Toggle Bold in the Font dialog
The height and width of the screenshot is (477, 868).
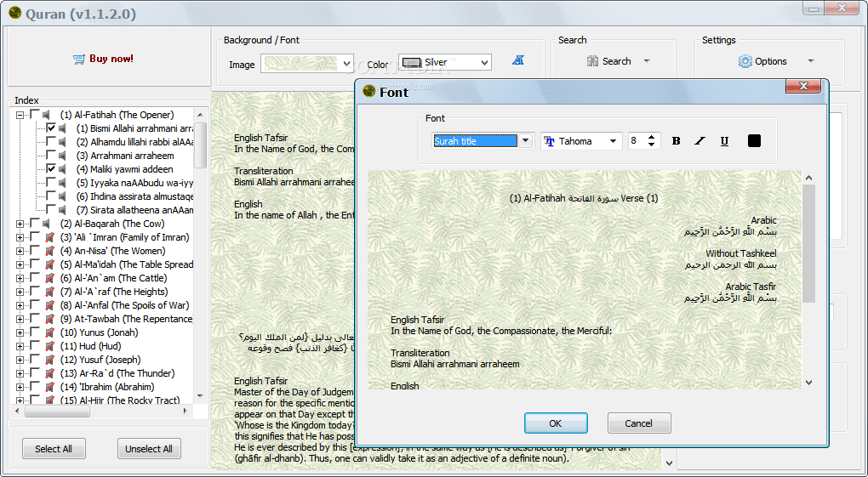(676, 141)
